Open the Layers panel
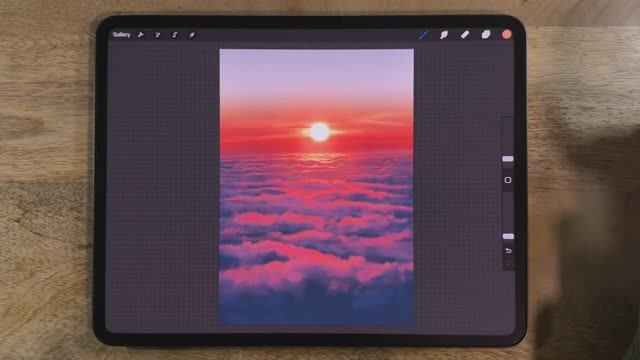 point(486,34)
